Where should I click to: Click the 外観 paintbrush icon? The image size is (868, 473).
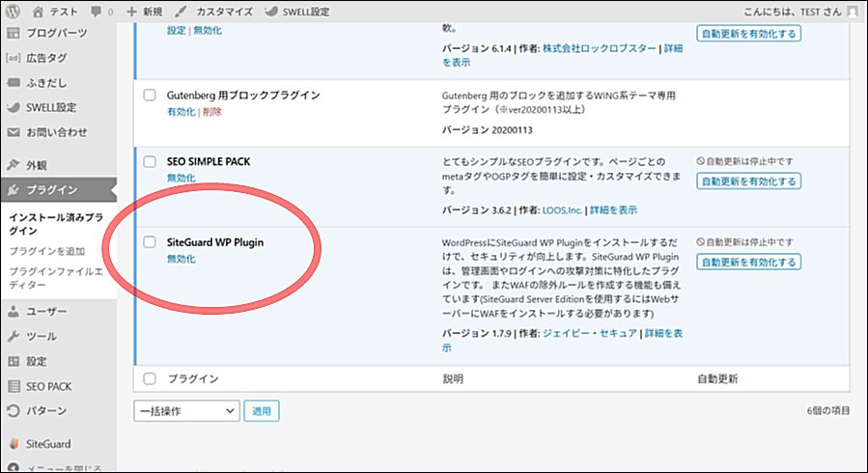tap(14, 165)
